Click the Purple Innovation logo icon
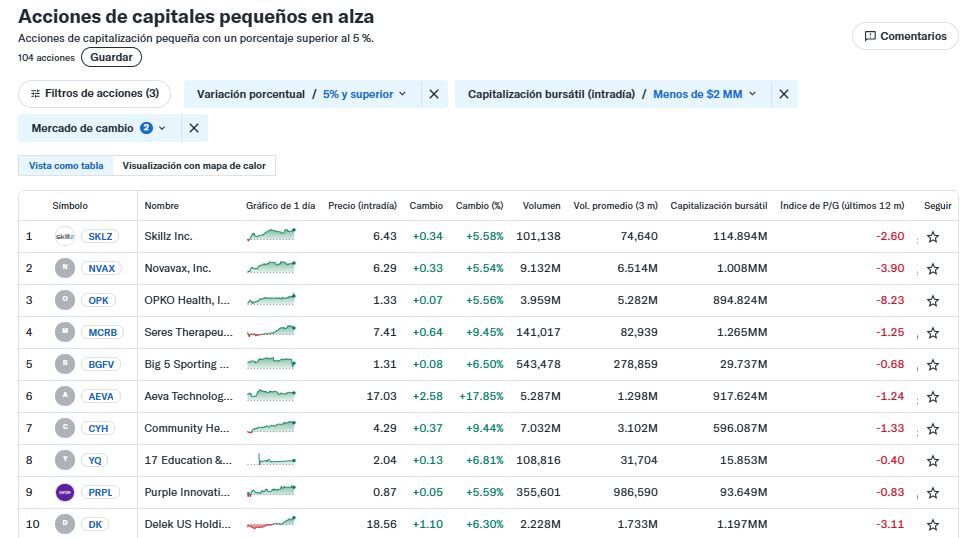 [65, 492]
